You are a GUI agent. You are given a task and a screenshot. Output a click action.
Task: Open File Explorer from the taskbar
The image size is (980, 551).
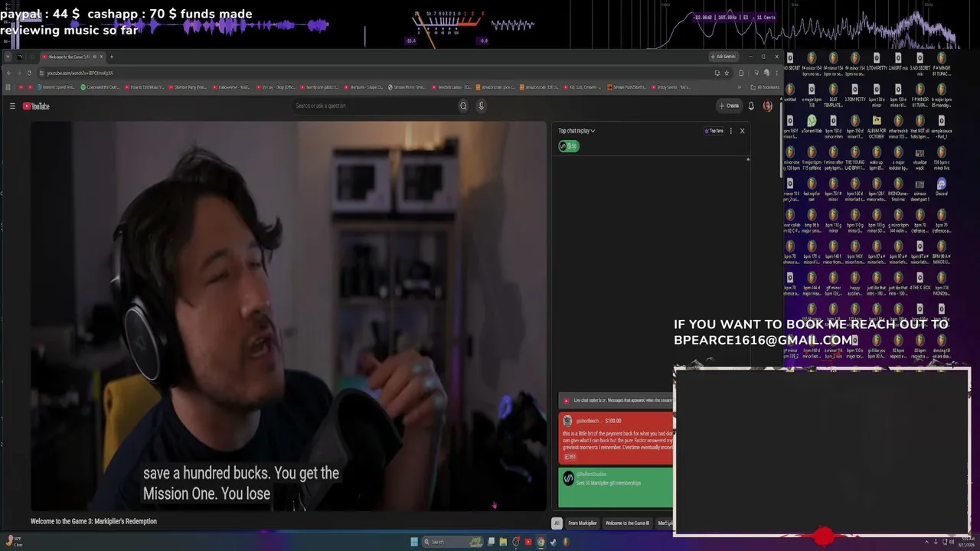[503, 542]
